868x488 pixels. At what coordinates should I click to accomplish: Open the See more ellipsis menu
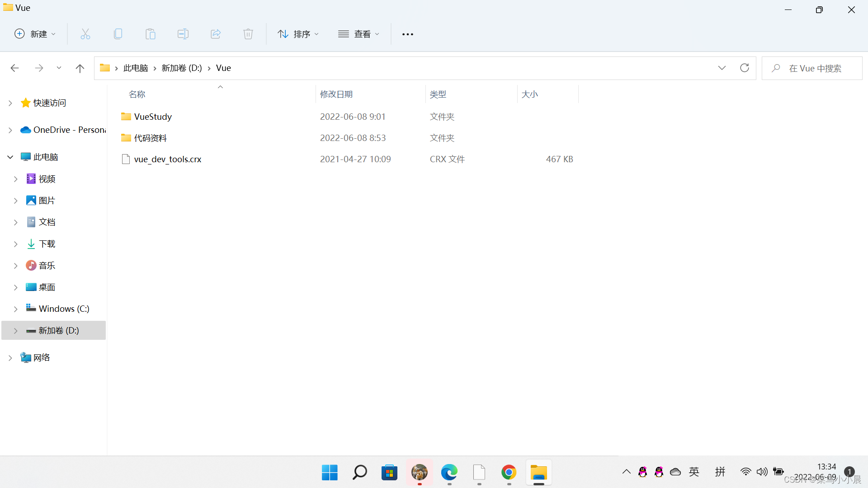408,34
